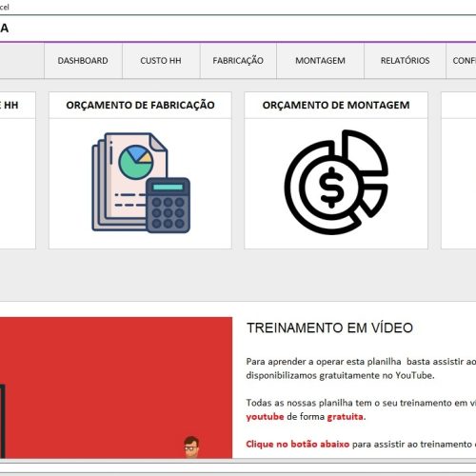Click the 'Clique no botão abaixo' text

pyautogui.click(x=298, y=444)
